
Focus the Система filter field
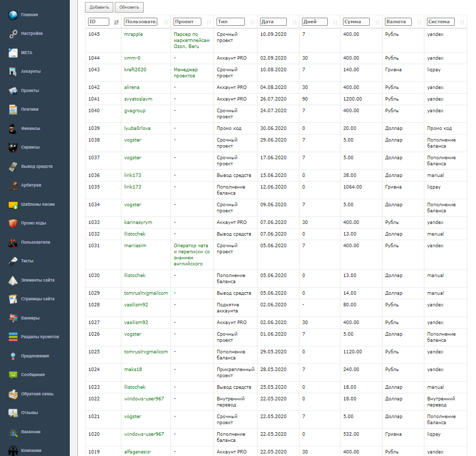tap(441, 22)
